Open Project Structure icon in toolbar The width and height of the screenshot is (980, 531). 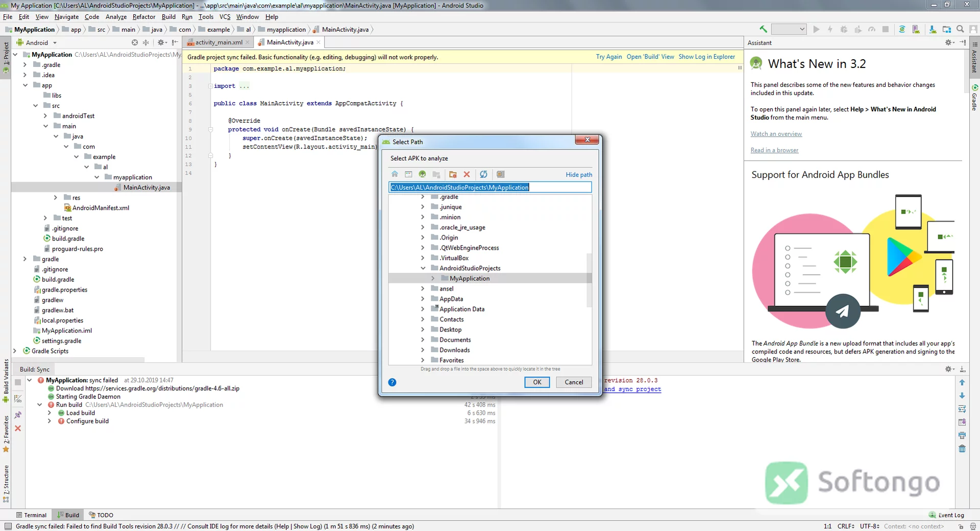947,30
